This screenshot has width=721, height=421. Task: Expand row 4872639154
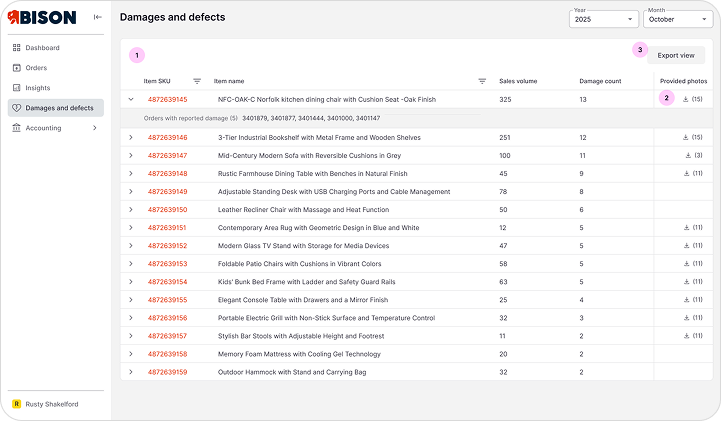[131, 281]
